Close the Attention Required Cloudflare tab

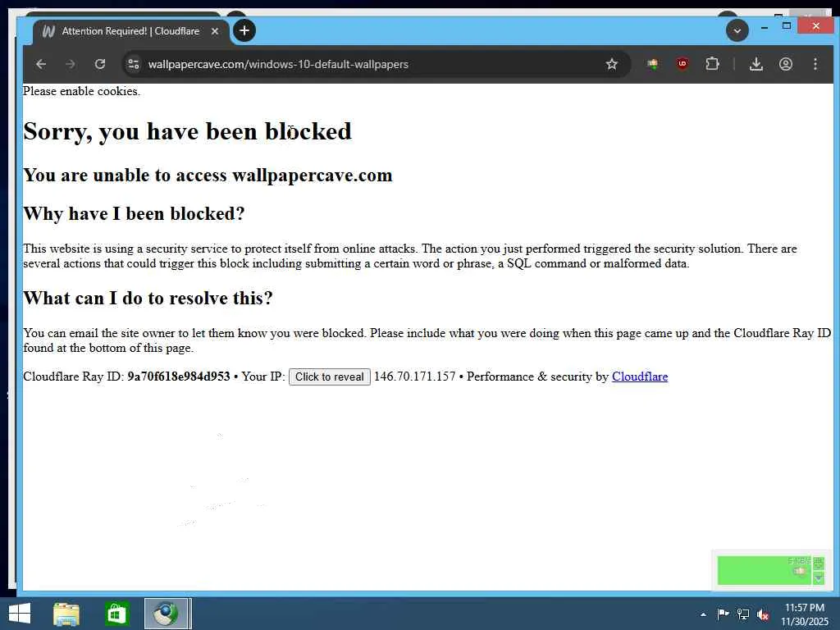[214, 31]
